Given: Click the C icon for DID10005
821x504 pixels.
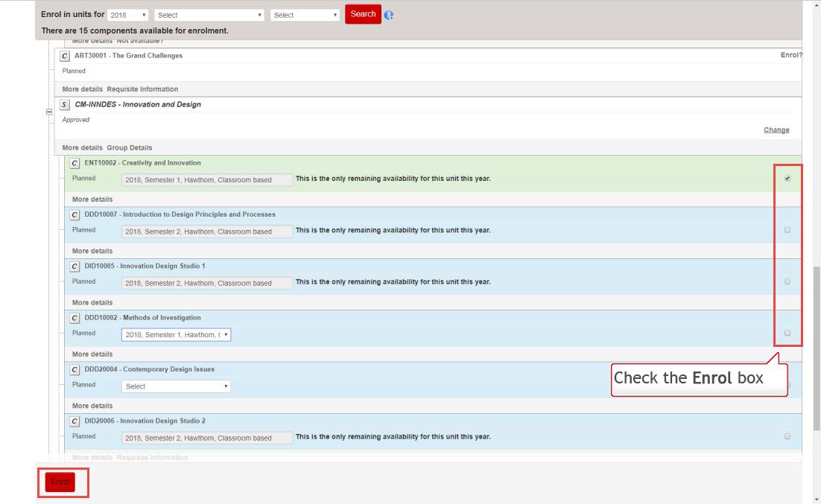Looking at the screenshot, I should tap(75, 267).
